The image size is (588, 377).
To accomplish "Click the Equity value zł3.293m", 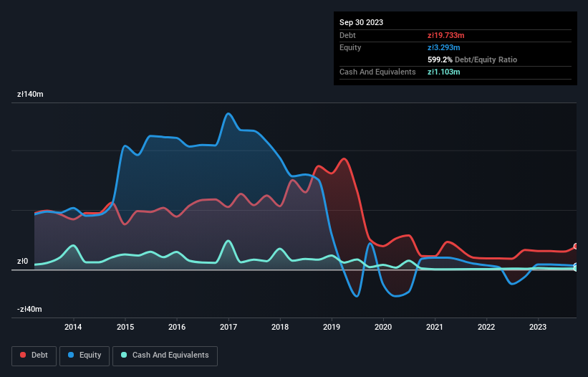I will point(443,47).
